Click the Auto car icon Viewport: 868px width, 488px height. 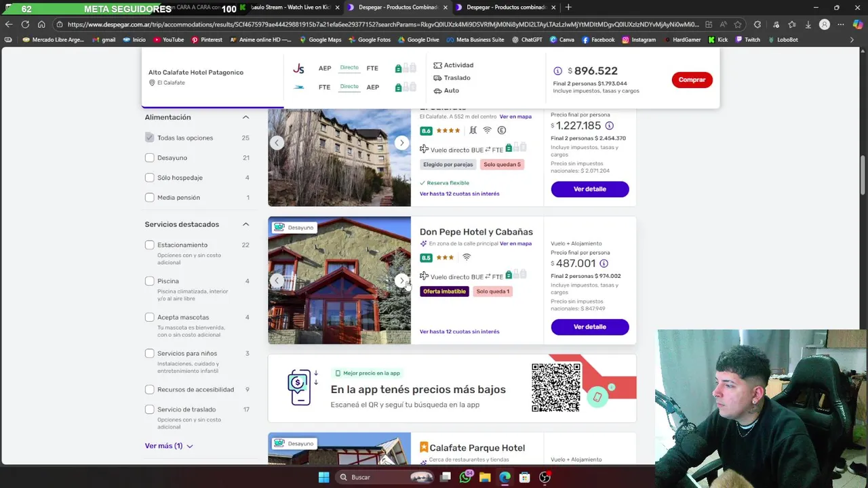[x=437, y=91]
